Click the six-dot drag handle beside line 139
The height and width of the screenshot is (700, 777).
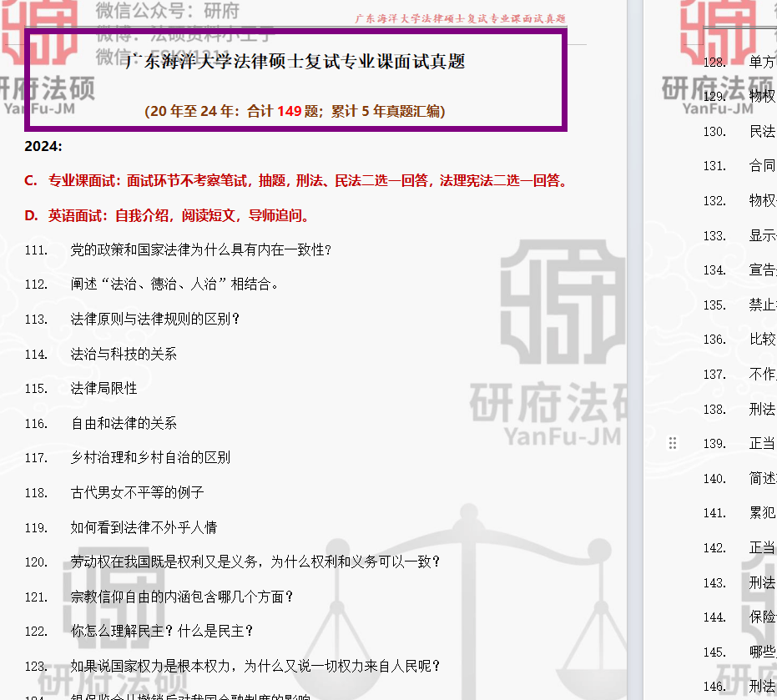pyautogui.click(x=673, y=443)
